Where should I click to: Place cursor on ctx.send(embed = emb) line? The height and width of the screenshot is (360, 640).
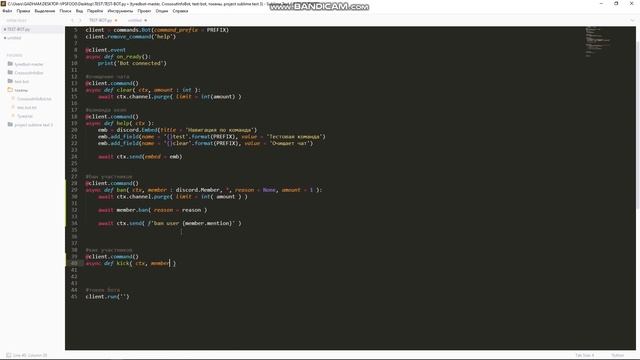pos(140,157)
